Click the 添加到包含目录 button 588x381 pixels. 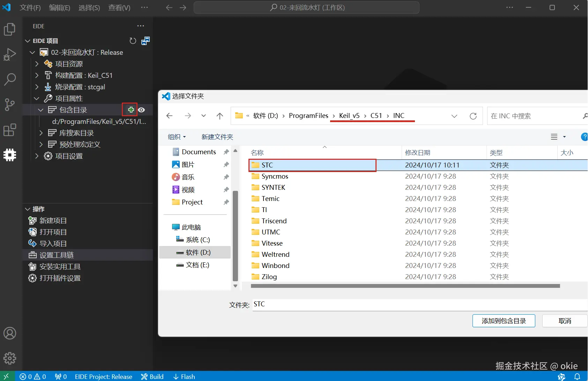[504, 321]
